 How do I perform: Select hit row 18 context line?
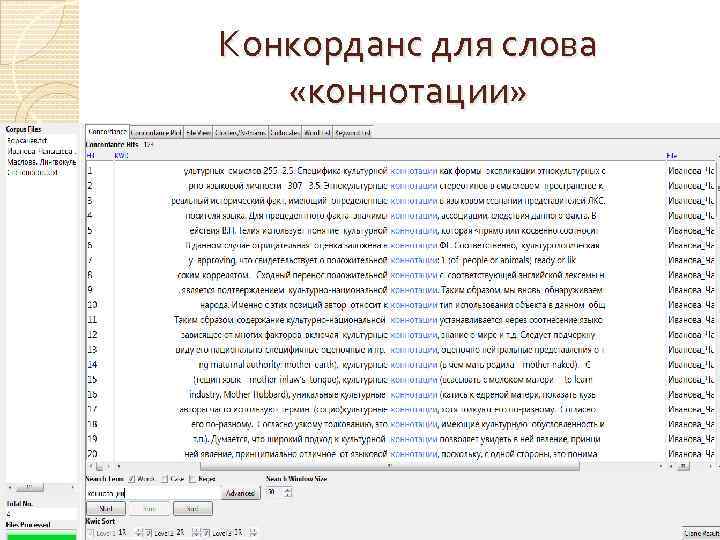click(x=398, y=424)
